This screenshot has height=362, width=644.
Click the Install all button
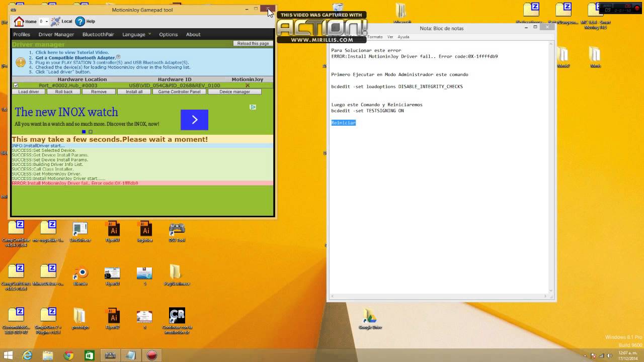click(x=134, y=92)
